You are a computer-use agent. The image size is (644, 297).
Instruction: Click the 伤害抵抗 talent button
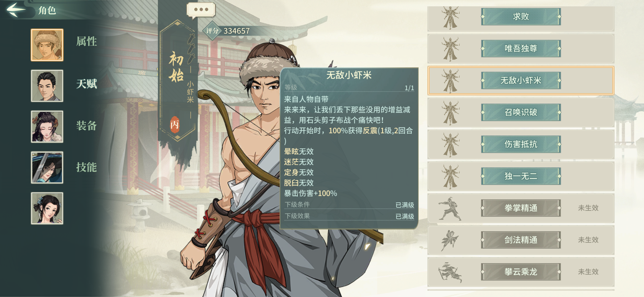coord(521,144)
